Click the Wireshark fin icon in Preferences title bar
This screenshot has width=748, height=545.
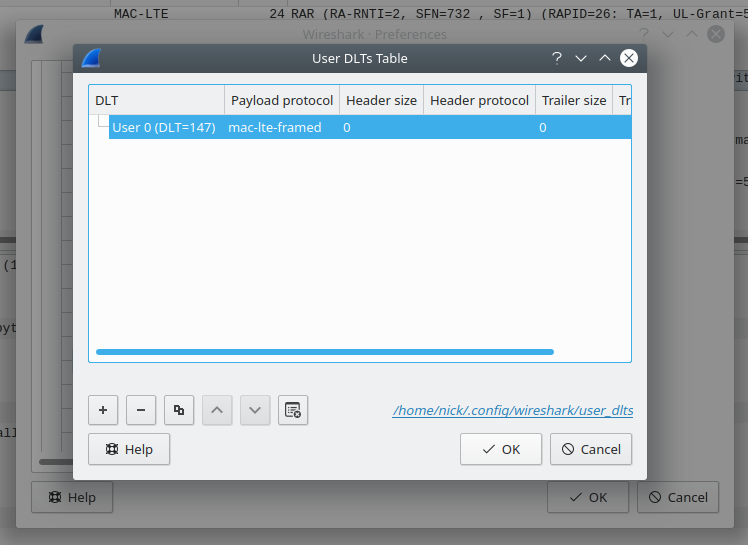[x=34, y=34]
